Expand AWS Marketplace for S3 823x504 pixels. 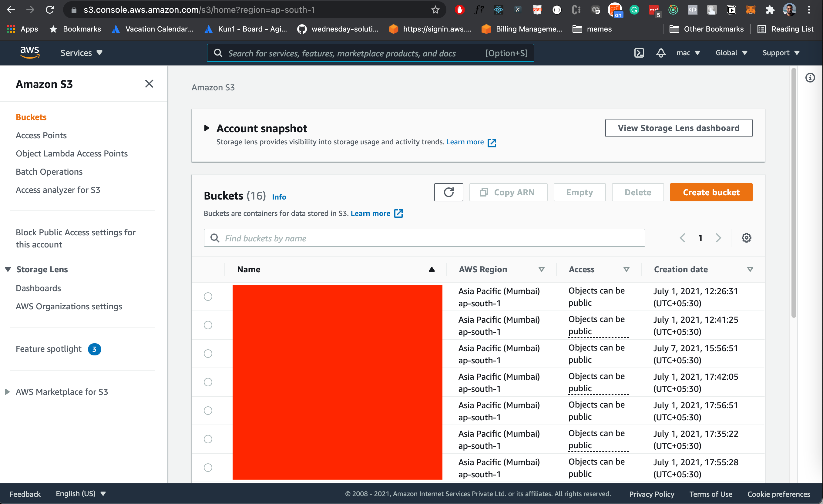pos(7,391)
